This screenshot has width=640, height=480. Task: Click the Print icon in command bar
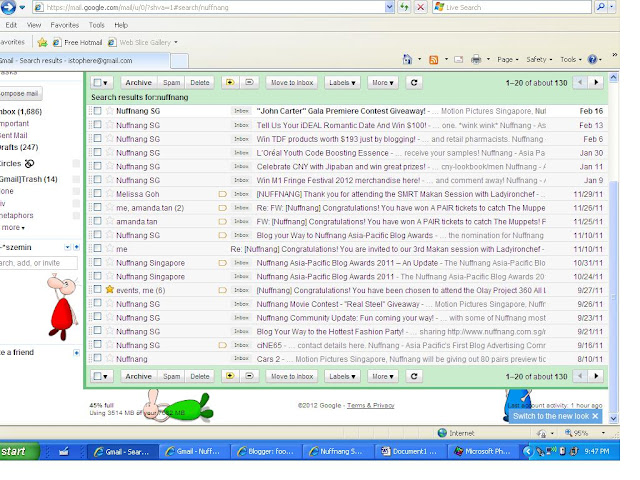pyautogui.click(x=476, y=60)
